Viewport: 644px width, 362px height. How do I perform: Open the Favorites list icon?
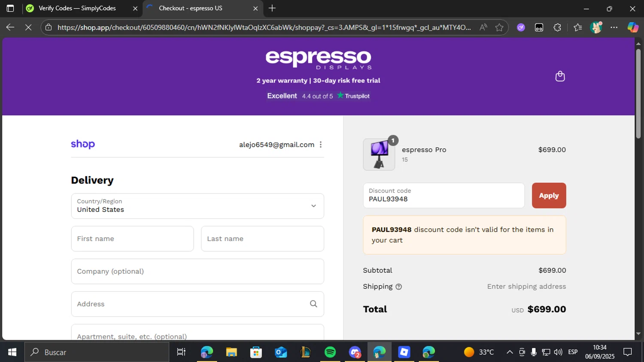[x=577, y=27]
